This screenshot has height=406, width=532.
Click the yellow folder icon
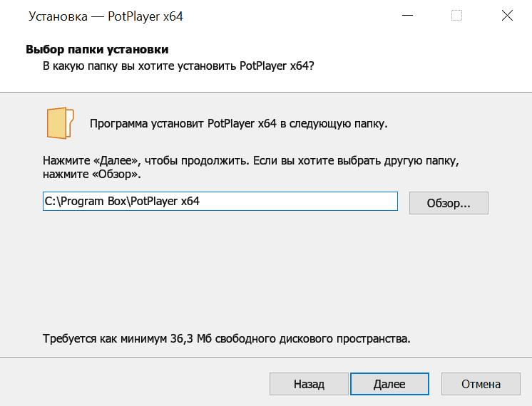coord(61,123)
